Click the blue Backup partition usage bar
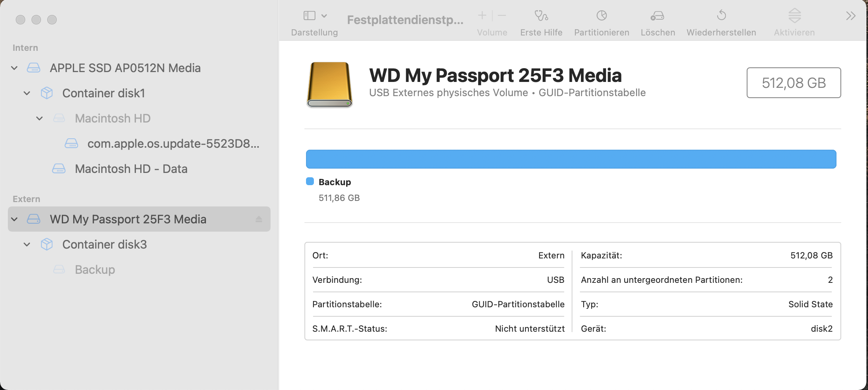Viewport: 868px width, 390px height. pos(571,159)
